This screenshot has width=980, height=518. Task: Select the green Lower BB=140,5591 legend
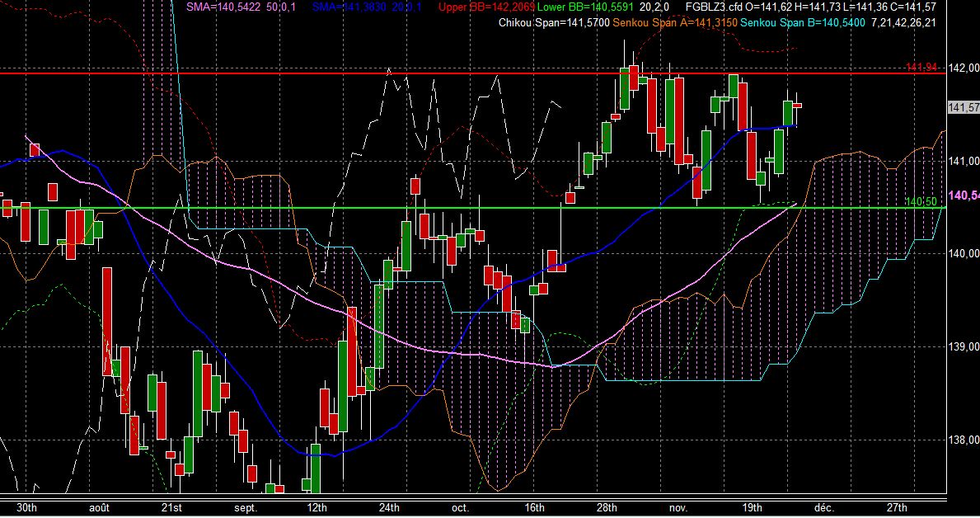click(585, 7)
